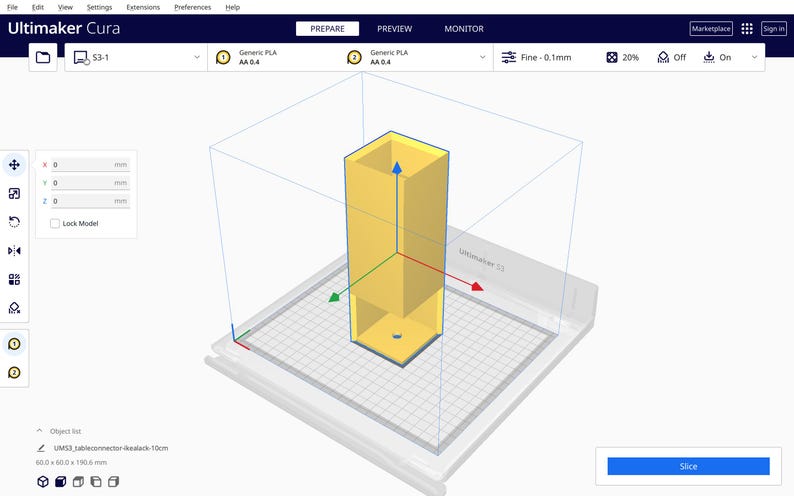794x496 pixels.
Task: Click the adhesion On icon
Action: [x=709, y=57]
